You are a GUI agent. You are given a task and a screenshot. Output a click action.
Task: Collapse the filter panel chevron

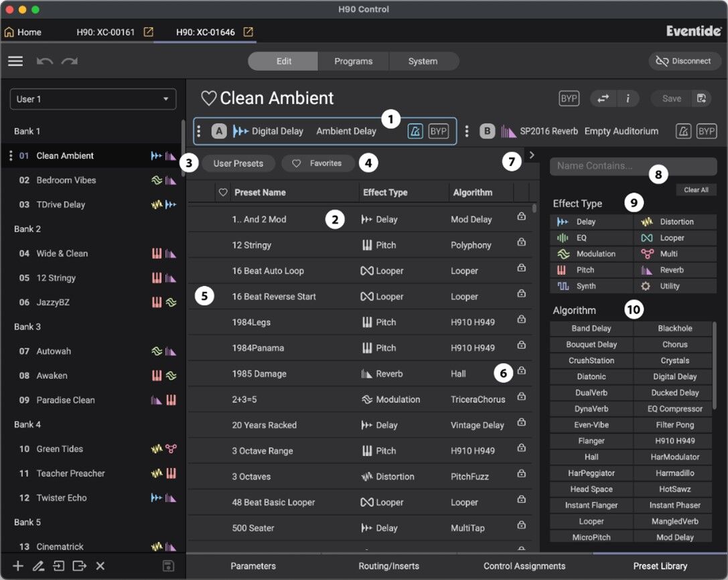tap(532, 155)
